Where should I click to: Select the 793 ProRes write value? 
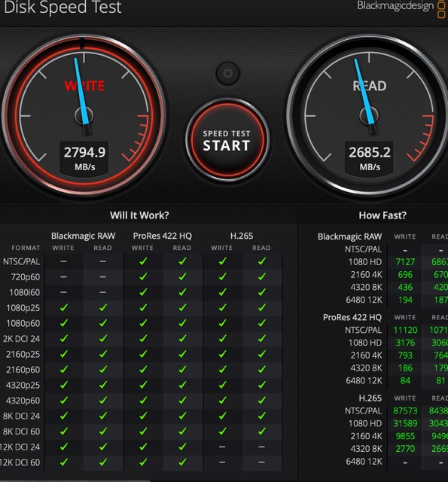[x=405, y=355]
